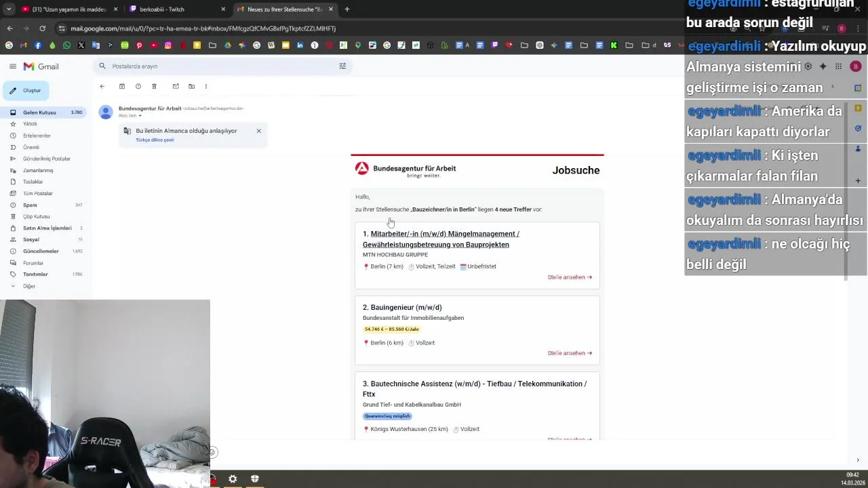The width and height of the screenshot is (868, 488).
Task: Expand recipient details arrow next to Alıcı: ben
Action: click(x=140, y=116)
